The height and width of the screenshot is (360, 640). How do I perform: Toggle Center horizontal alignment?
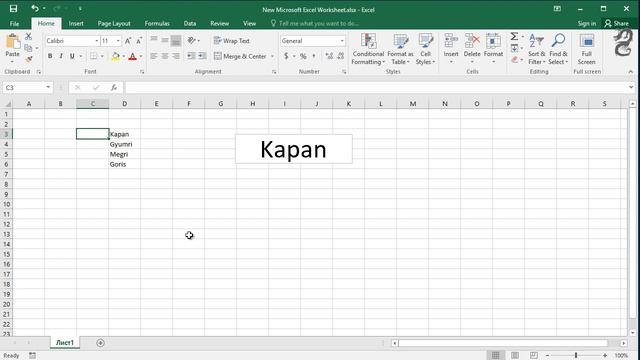164,56
